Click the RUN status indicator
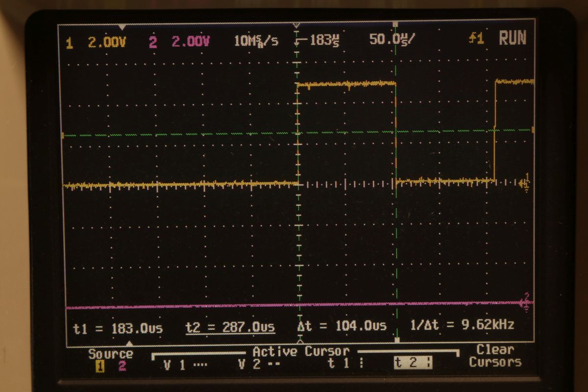Screen dimensions: 588x392 coord(512,38)
